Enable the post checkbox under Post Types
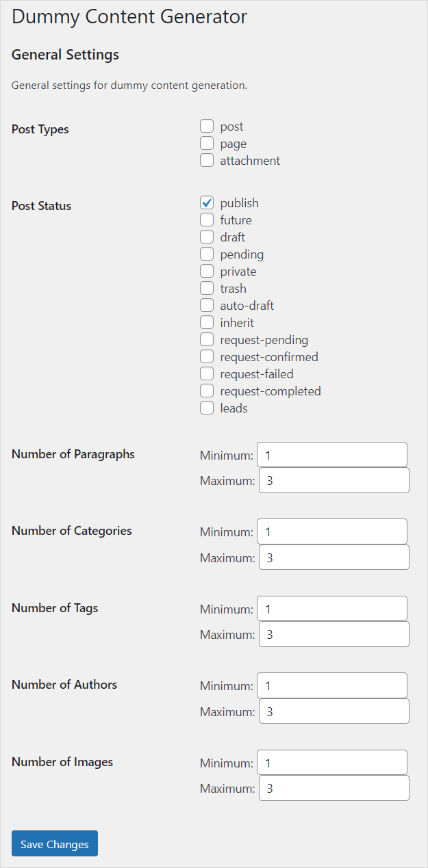The width and height of the screenshot is (428, 868). pyautogui.click(x=207, y=126)
